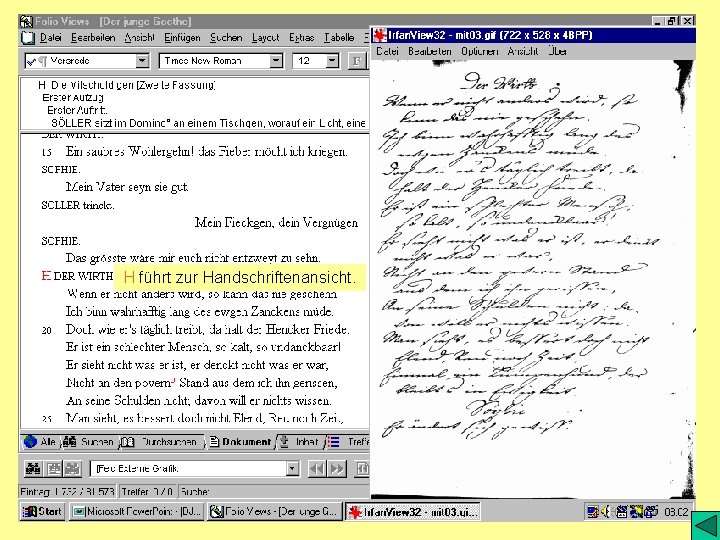Image resolution: width=720 pixels, height=540 pixels.
Task: Click the line 'An seine Schulden nicht'
Action: click(x=199, y=400)
